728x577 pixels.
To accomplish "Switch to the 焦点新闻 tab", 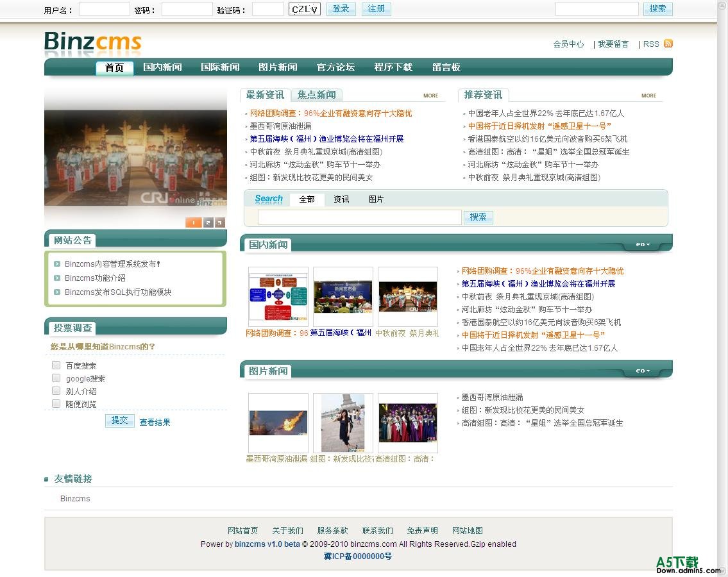I will pyautogui.click(x=316, y=95).
